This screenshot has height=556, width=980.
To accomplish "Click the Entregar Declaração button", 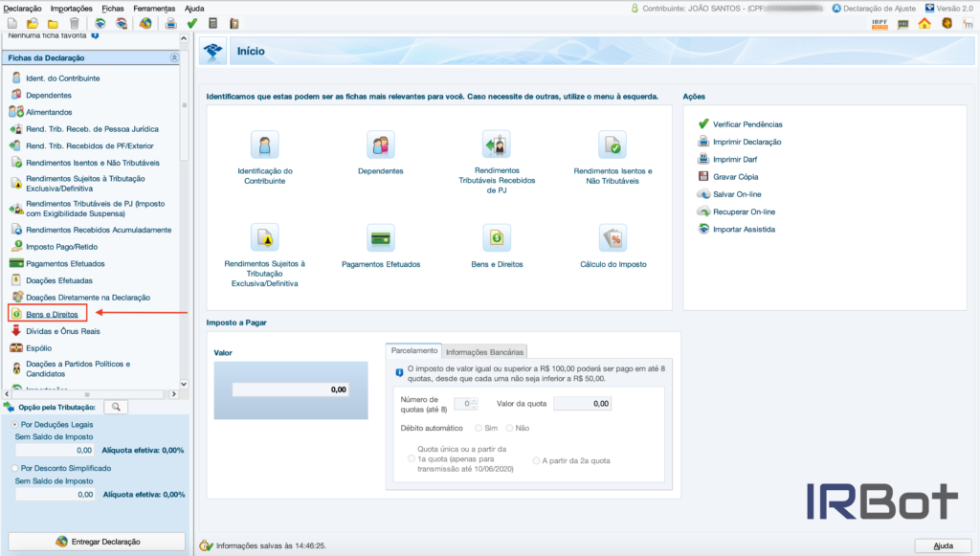I will (x=97, y=541).
